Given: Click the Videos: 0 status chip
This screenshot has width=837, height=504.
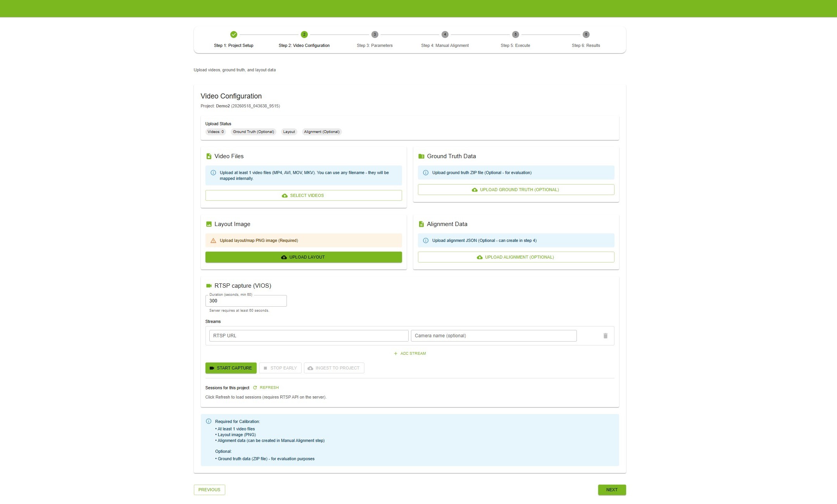Looking at the screenshot, I should [216, 132].
